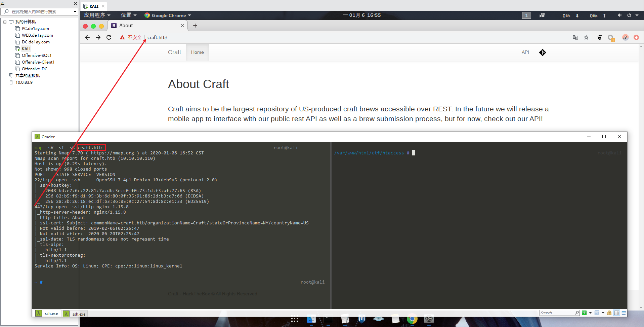Switch to the second ssh.exe Cmder tab
644x327 pixels.
tap(75, 314)
